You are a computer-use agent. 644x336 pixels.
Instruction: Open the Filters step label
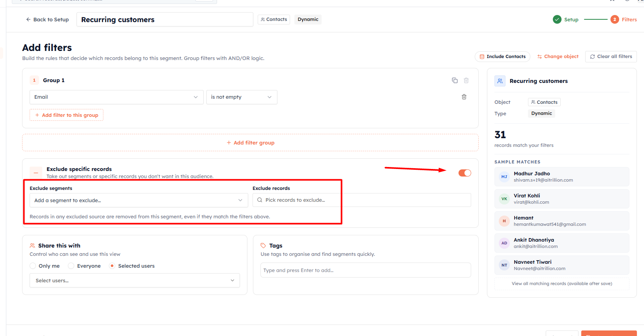tap(629, 20)
